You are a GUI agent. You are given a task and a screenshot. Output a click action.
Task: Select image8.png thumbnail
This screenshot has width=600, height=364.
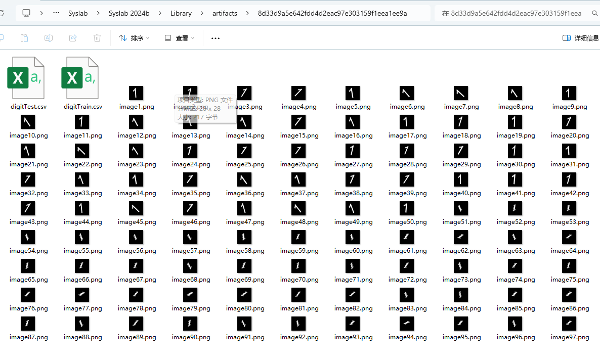515,93
